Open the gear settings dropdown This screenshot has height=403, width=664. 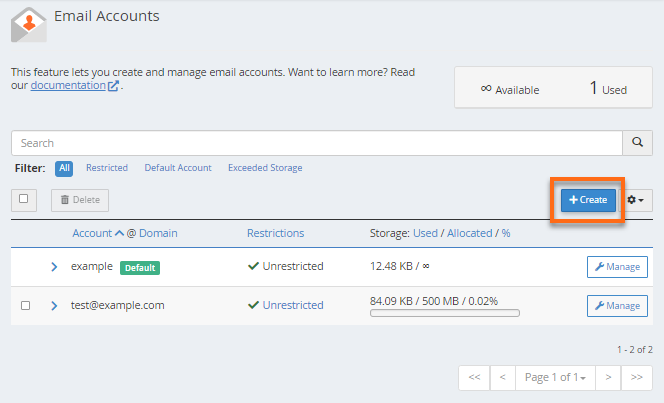coord(635,200)
